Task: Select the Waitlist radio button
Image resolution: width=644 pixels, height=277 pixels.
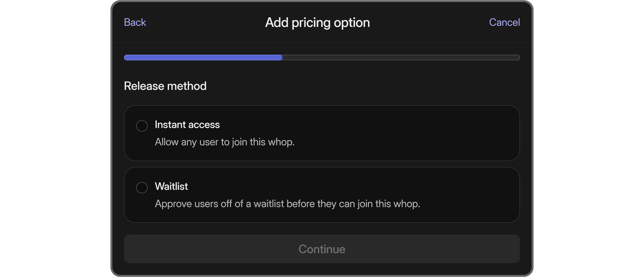Action: pos(142,187)
